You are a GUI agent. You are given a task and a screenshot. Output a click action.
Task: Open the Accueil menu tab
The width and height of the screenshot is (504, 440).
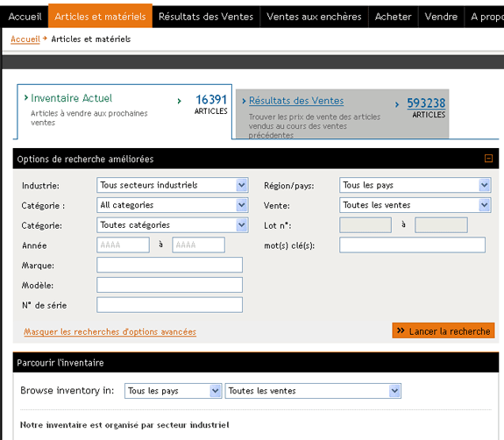pos(25,17)
